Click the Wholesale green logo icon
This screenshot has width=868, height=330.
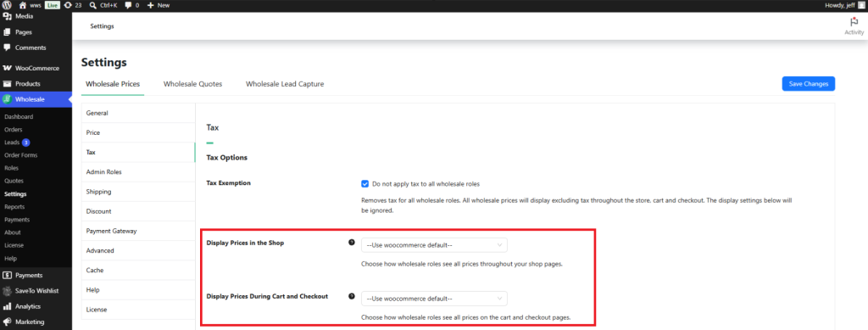[7, 99]
